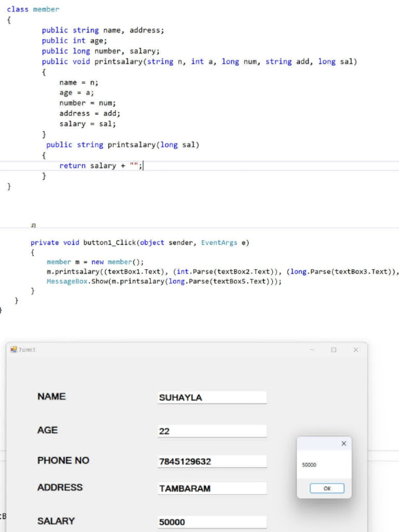Click OK in the message box
This screenshot has height=532, width=399.
327,488
